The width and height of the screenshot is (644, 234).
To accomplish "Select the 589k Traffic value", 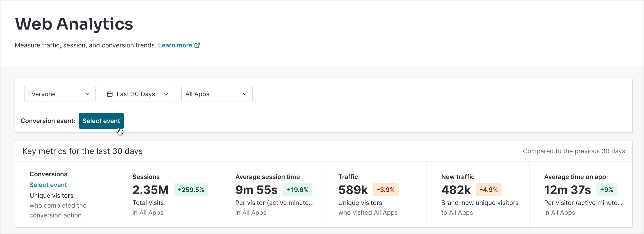I will click(x=353, y=190).
